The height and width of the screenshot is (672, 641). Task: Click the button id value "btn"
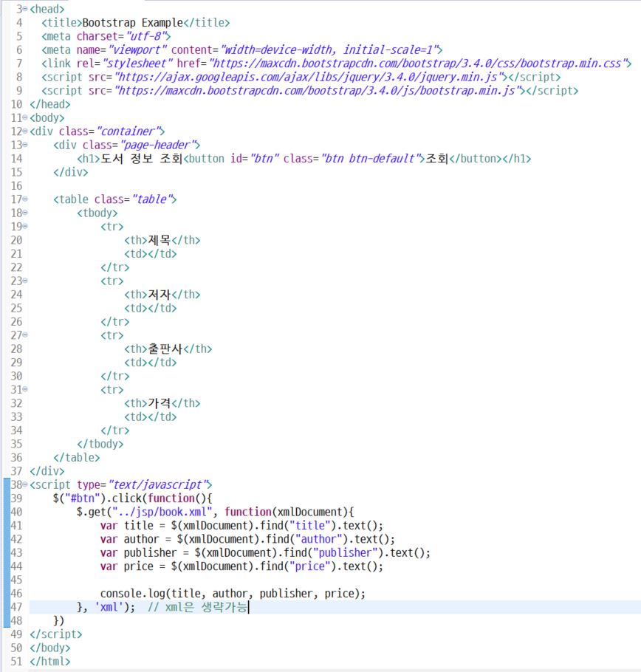click(264, 159)
